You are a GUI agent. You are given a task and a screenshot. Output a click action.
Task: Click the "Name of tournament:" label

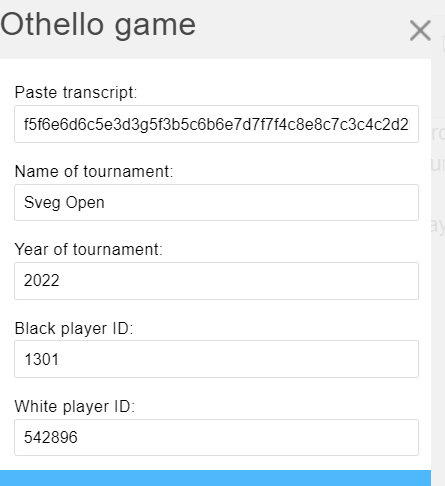point(94,171)
